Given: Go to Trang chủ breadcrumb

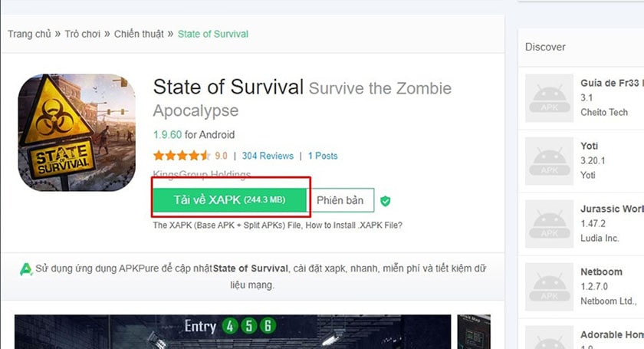Looking at the screenshot, I should (29, 34).
